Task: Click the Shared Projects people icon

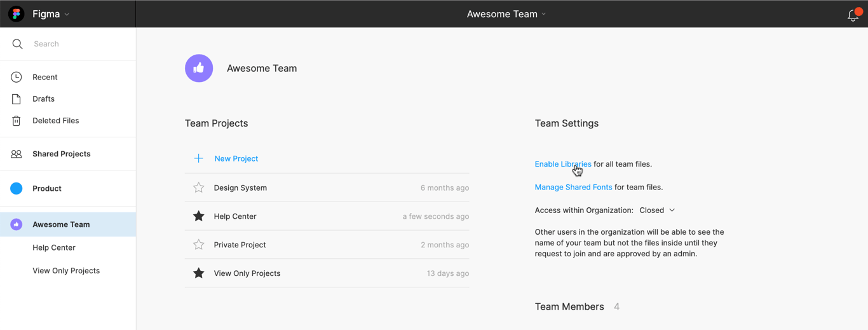Action: [x=17, y=154]
